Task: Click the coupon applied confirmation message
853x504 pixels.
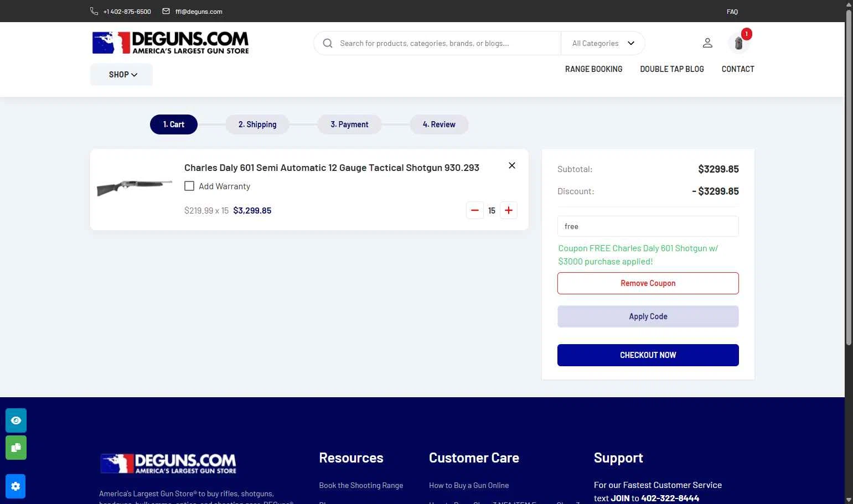Action: click(638, 255)
